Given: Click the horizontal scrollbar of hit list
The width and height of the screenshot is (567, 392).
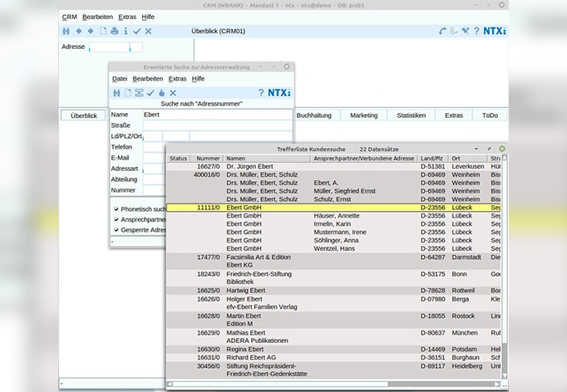Looking at the screenshot, I should (x=333, y=384).
